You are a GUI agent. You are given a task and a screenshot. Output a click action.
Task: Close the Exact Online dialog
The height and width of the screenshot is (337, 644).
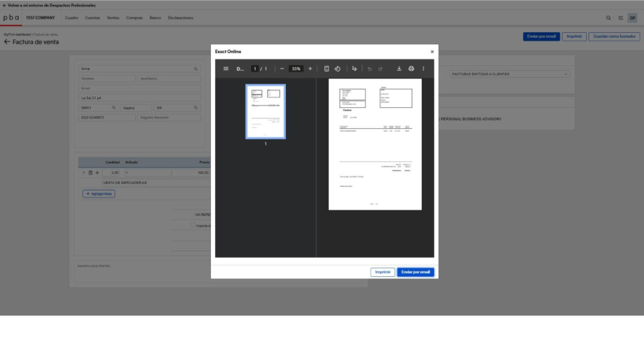(x=432, y=52)
